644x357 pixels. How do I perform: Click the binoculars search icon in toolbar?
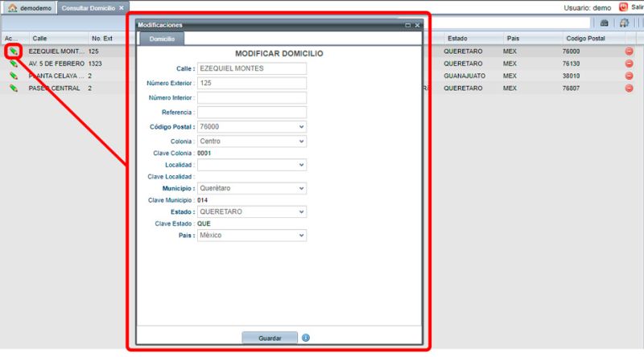point(605,23)
